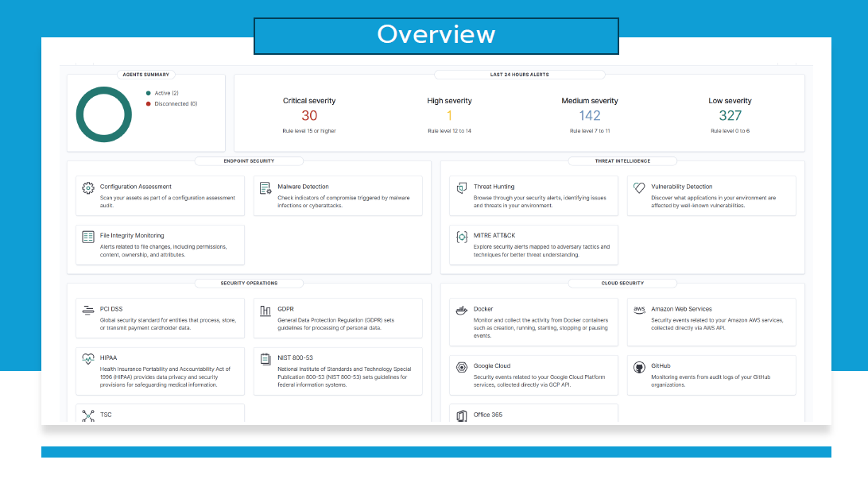Click the Critical severity count 30

tap(309, 116)
